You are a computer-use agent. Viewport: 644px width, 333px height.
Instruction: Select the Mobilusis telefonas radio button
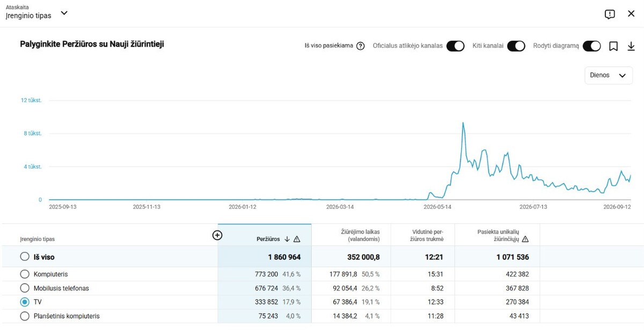24,288
